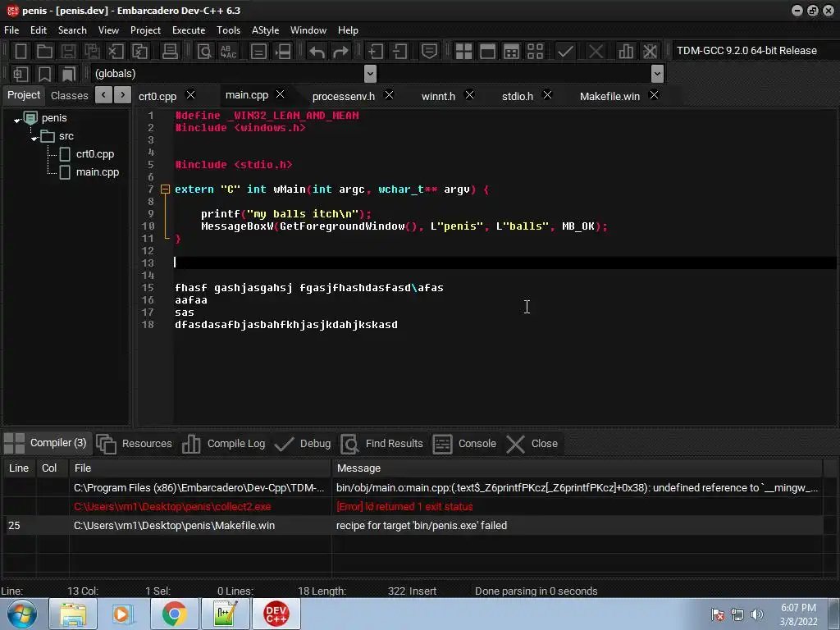
Task: Run the program icon
Action: pyautogui.click(x=487, y=52)
